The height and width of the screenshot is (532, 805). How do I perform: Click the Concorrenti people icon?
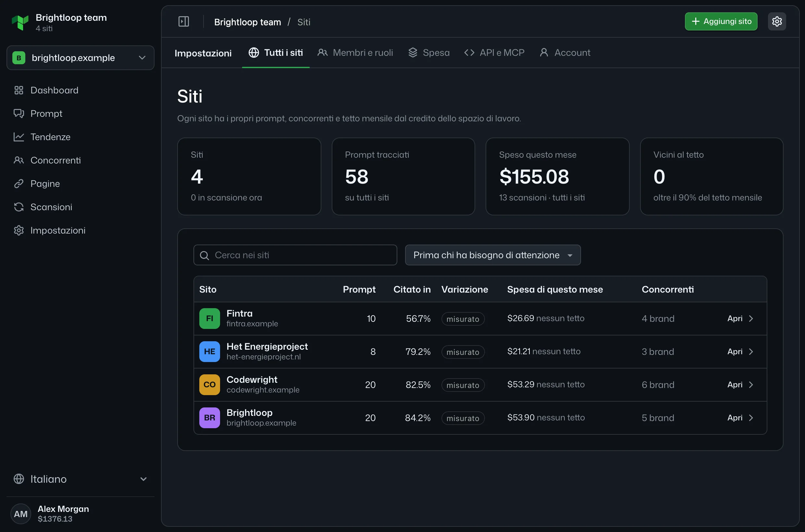19,160
